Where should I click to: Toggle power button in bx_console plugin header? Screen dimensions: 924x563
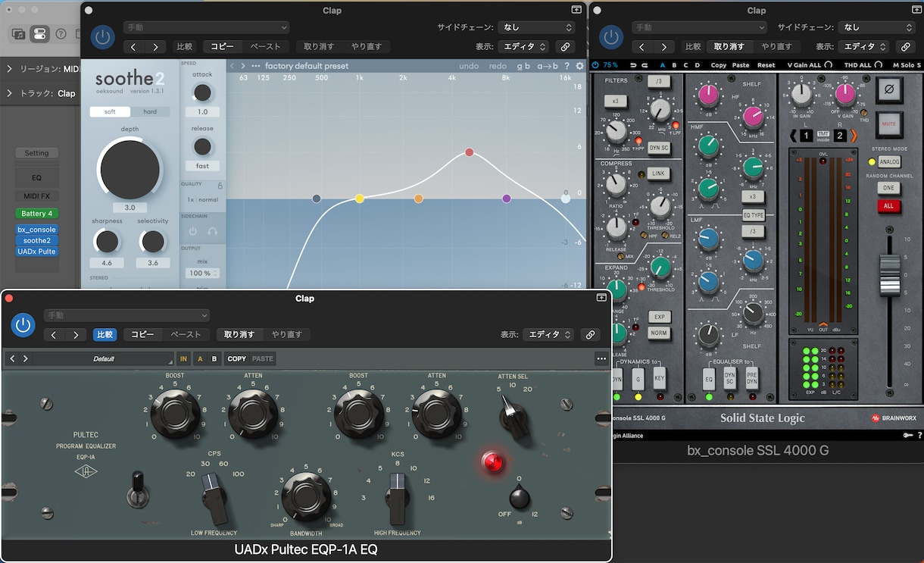611,37
